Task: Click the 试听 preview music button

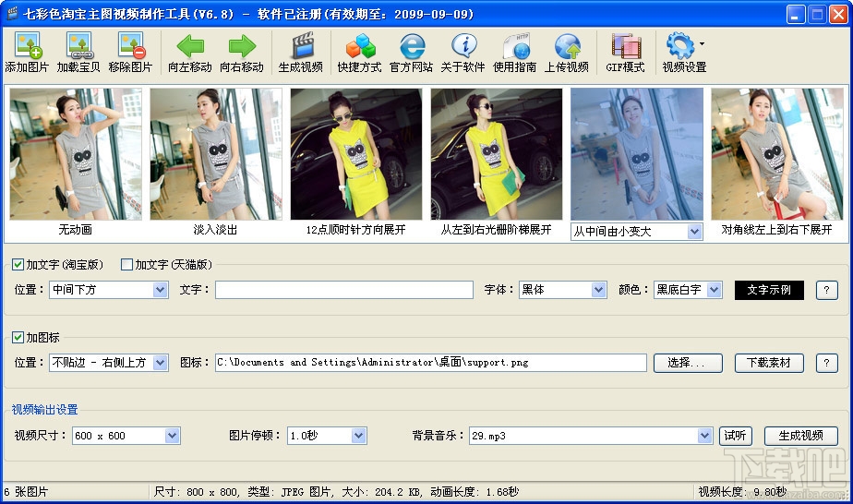Action: 736,436
